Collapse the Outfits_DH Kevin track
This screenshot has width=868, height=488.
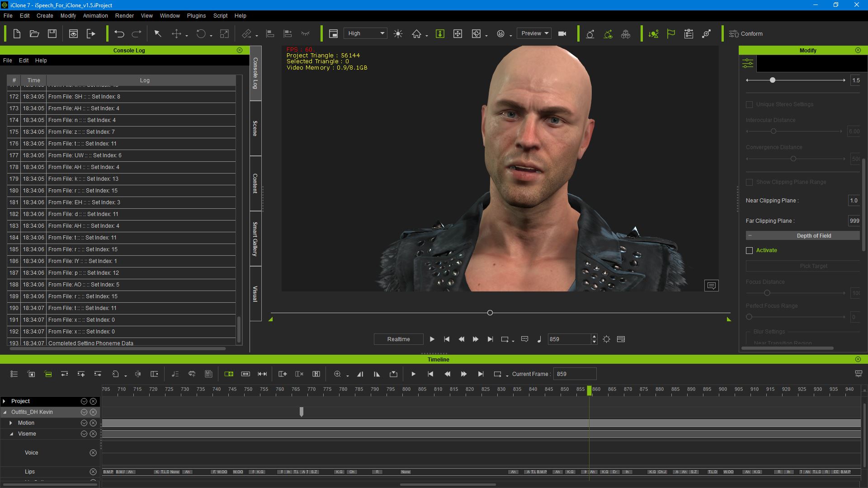[5, 412]
